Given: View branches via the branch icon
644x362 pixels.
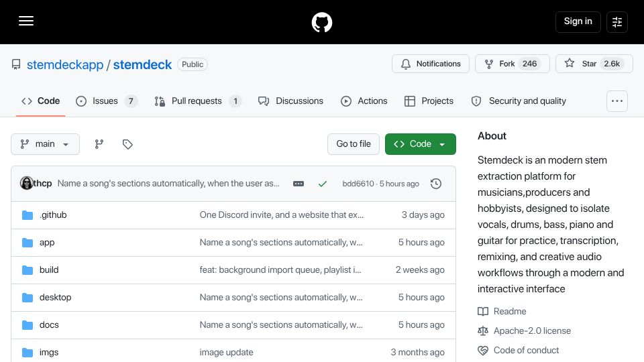Looking at the screenshot, I should 99,144.
